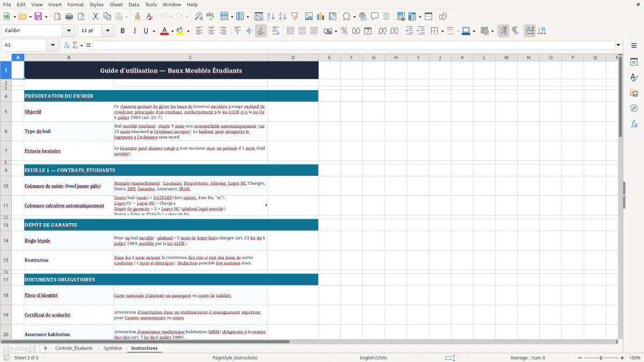Viewport: 644px width, 362px height.
Task: Apply red font color swatch
Action: coord(164,31)
